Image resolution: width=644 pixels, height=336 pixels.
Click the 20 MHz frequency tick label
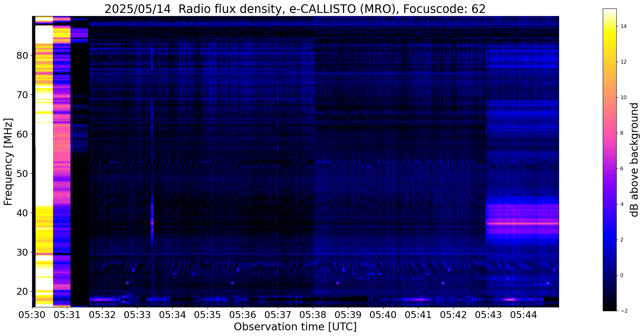click(22, 292)
